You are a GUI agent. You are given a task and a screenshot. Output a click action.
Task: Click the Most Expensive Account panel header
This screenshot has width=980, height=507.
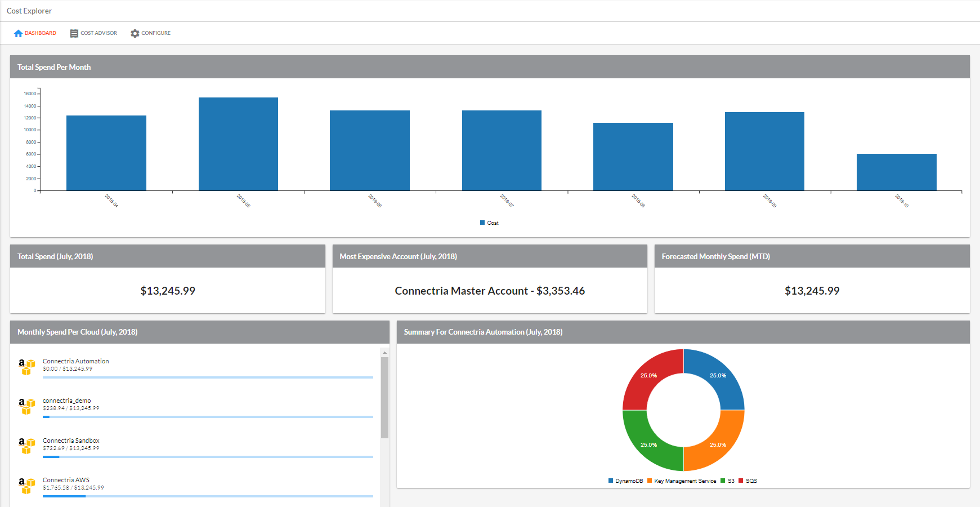tap(490, 256)
